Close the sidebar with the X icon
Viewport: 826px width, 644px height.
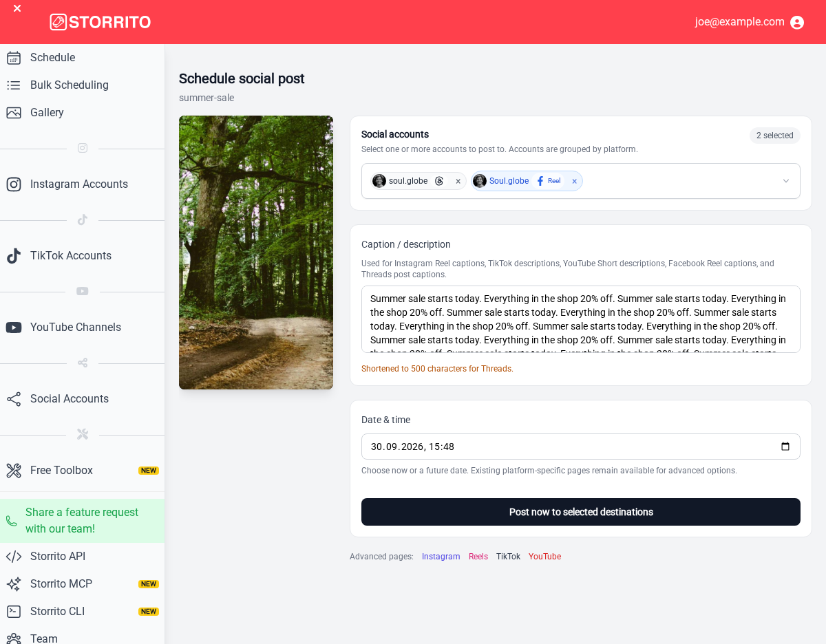(x=17, y=8)
